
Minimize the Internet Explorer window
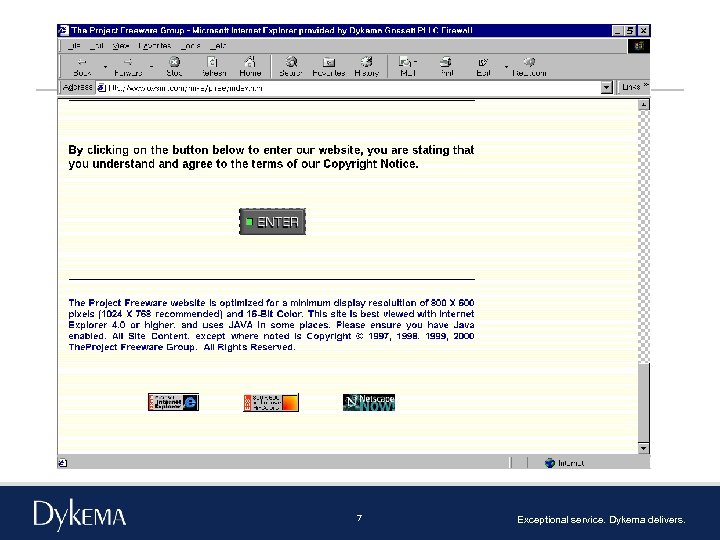[x=618, y=31]
